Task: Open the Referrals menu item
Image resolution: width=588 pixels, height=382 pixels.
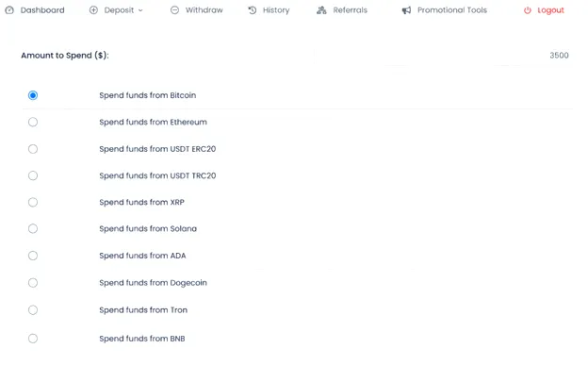Action: 350,10
